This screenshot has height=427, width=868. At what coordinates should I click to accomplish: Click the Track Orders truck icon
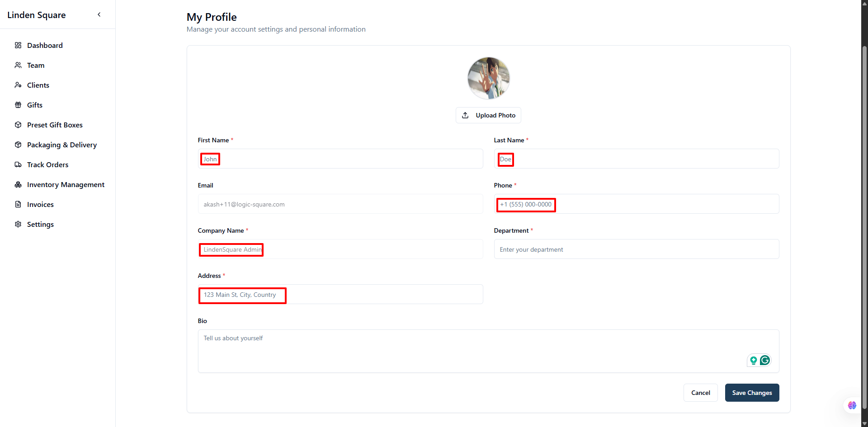(x=18, y=164)
